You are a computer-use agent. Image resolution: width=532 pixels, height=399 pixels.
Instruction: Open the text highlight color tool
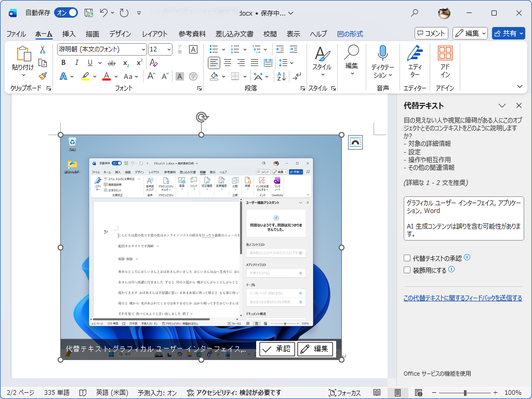[x=86, y=76]
